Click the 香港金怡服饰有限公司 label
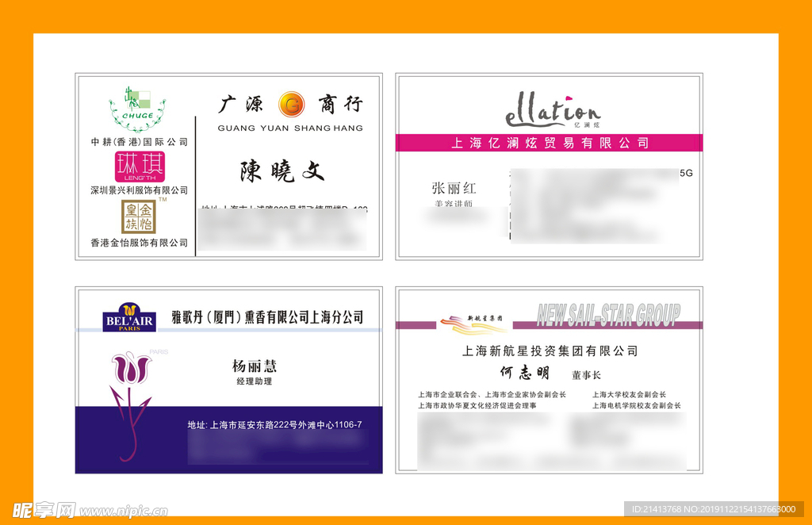812x525 pixels. (x=140, y=243)
